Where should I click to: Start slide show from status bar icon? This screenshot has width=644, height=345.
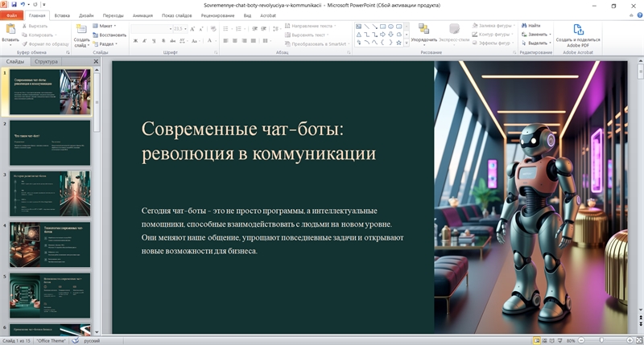(559, 340)
